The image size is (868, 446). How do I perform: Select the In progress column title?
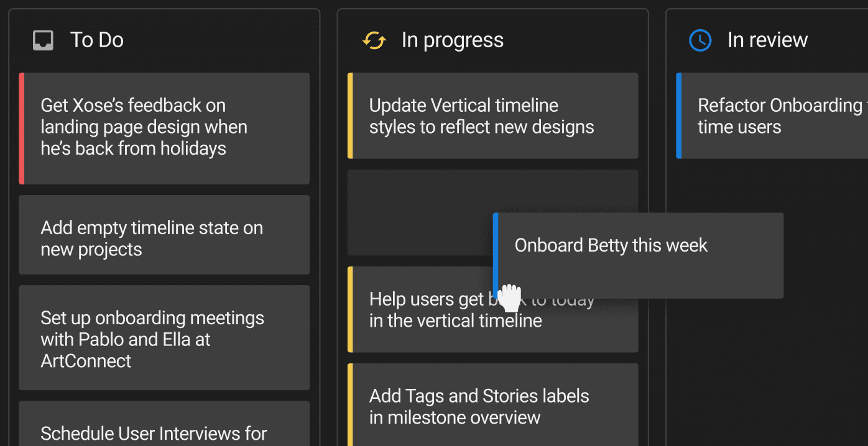(452, 40)
